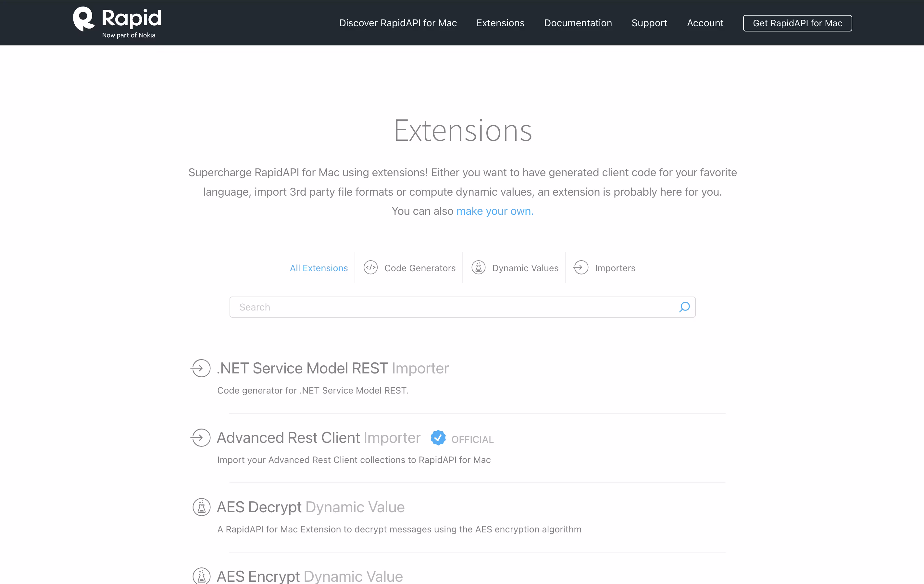The height and width of the screenshot is (584, 924).
Task: Click the Importers arrow icon in the tab bar
Action: (581, 267)
